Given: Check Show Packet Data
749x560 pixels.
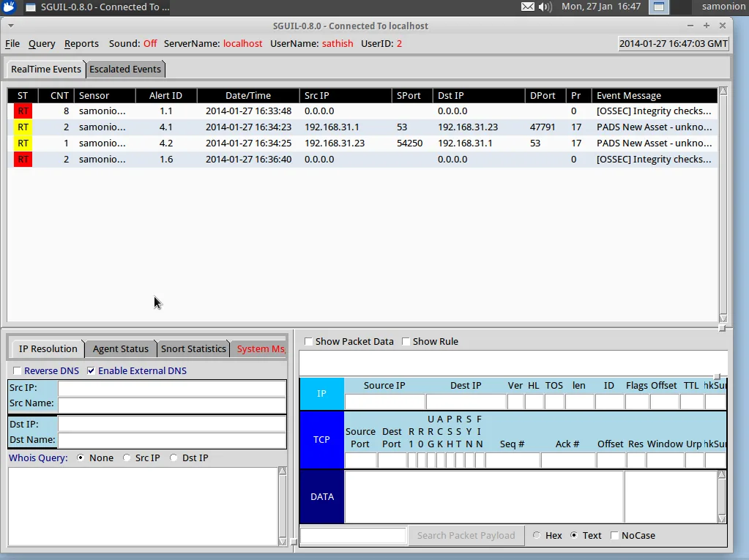Looking at the screenshot, I should (x=308, y=342).
